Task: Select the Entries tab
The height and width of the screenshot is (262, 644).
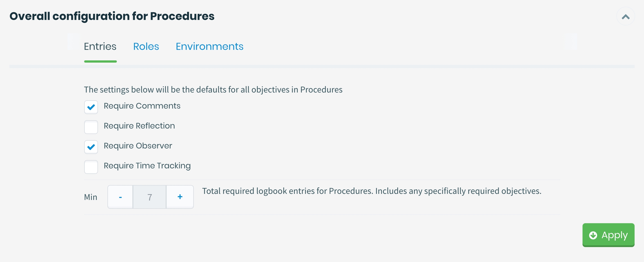Action: tap(100, 46)
